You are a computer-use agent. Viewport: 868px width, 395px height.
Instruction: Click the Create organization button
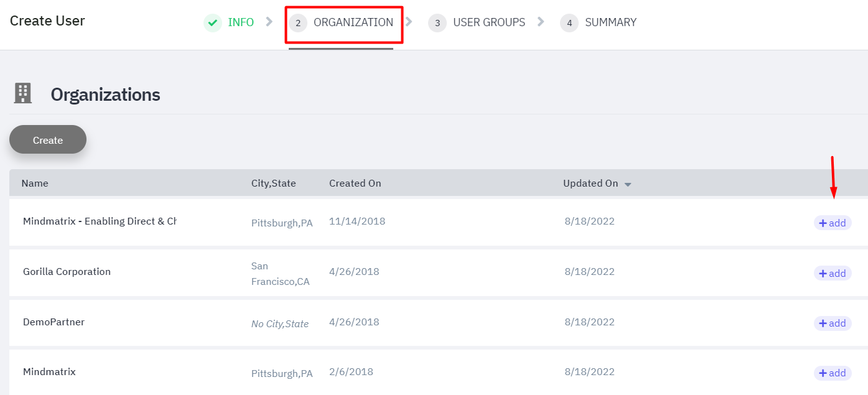point(48,140)
